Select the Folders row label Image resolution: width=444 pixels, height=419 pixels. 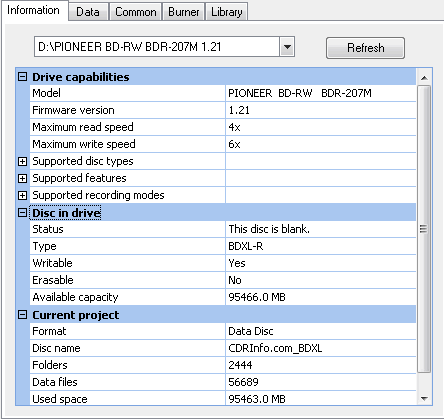(50, 365)
